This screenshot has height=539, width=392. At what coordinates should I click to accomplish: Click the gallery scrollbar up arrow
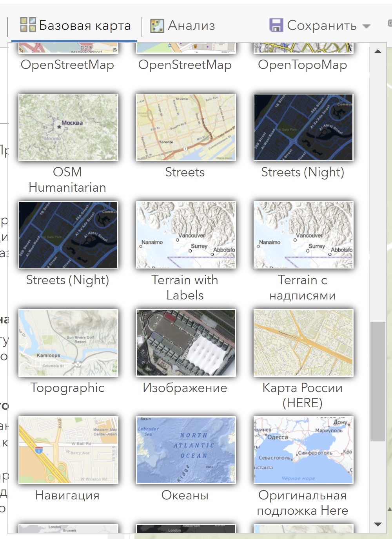378,51
